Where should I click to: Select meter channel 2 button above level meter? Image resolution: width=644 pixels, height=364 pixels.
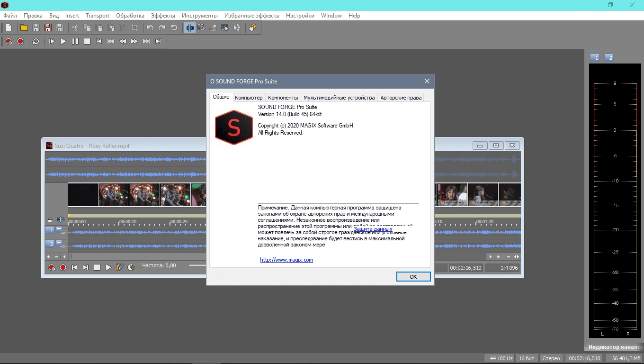[609, 57]
